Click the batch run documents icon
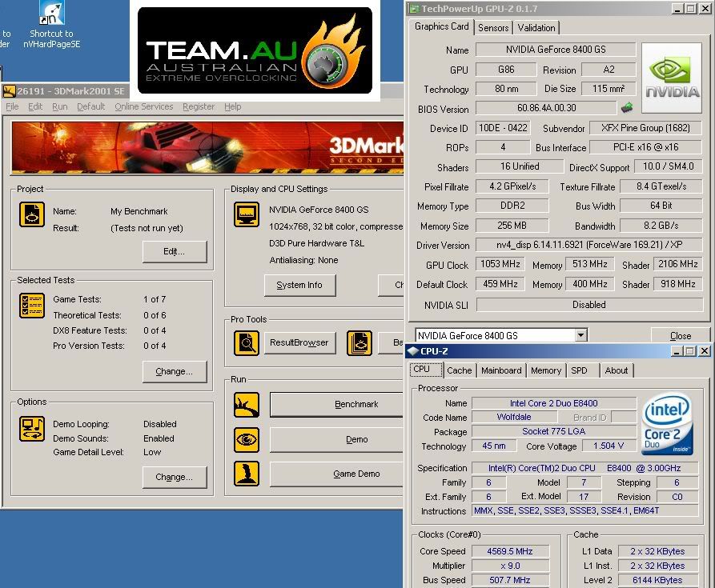This screenshot has width=715, height=588. click(x=360, y=343)
